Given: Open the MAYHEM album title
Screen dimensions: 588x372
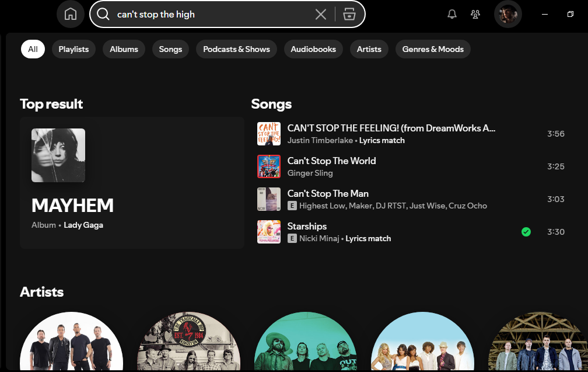Looking at the screenshot, I should tap(72, 206).
